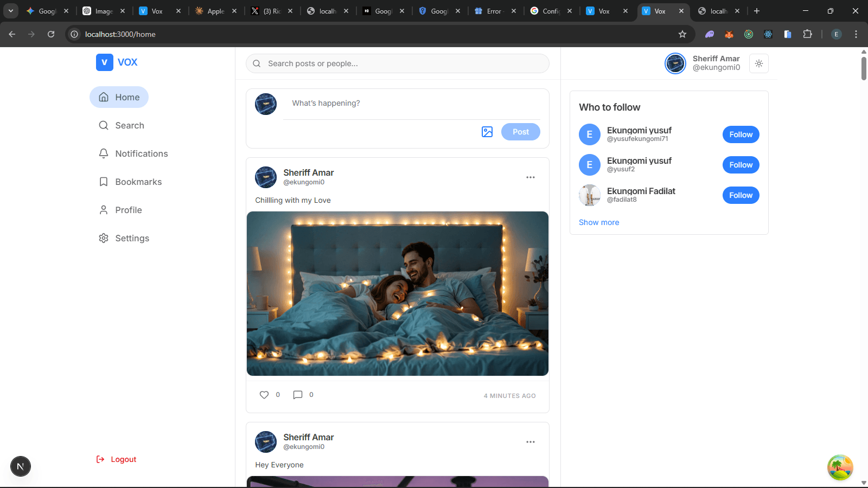Click the localhost:3000/home address bar

[380, 34]
